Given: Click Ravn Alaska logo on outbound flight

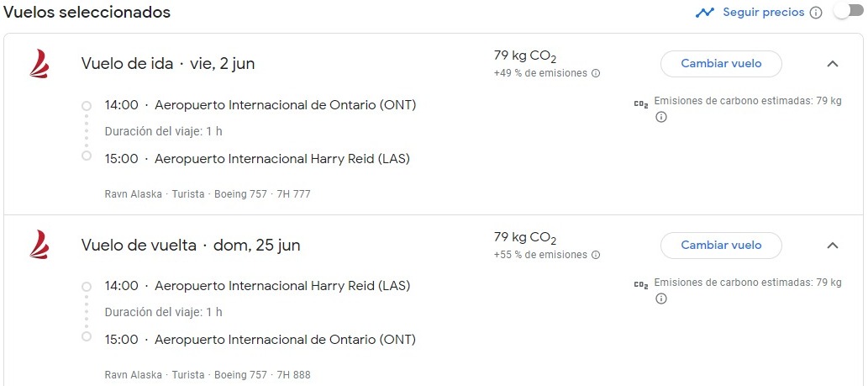Looking at the screenshot, I should tap(39, 64).
